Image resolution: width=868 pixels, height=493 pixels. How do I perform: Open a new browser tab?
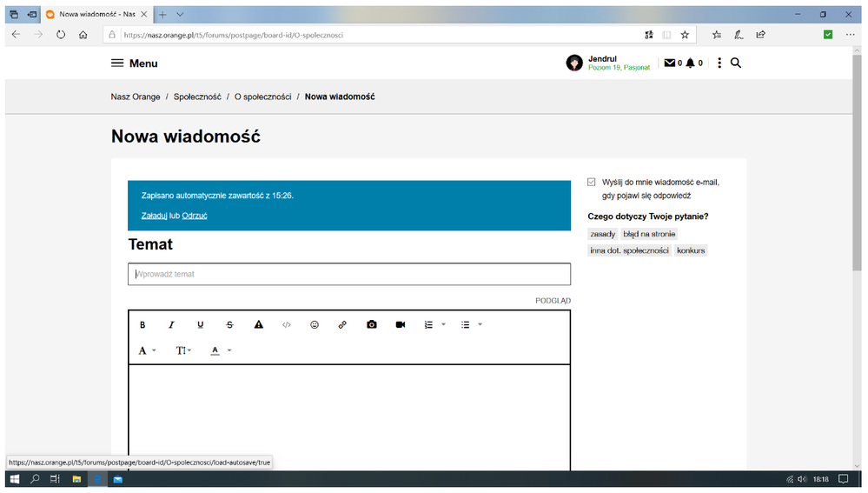tap(162, 15)
